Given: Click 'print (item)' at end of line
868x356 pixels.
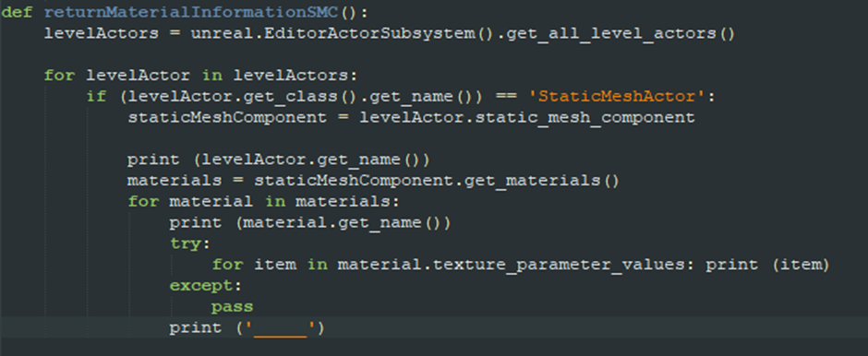Looking at the screenshot, I should 767,265.
